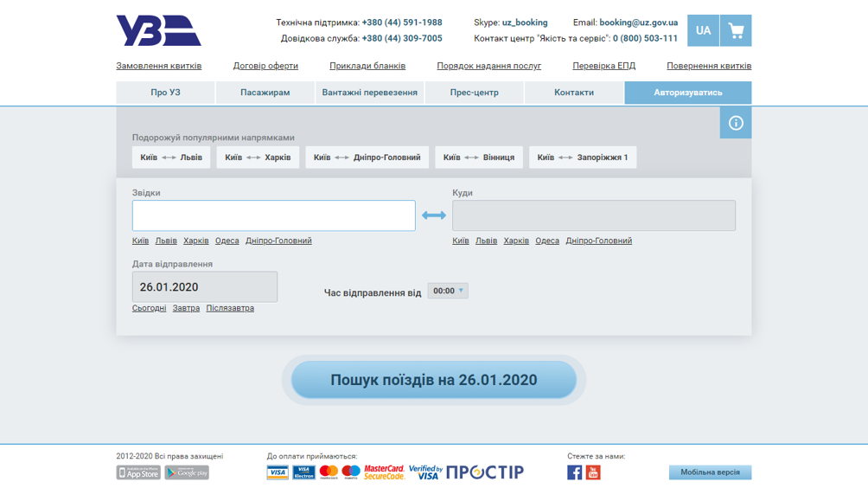
Task: Open the Договір оферти link
Action: pyautogui.click(x=265, y=66)
